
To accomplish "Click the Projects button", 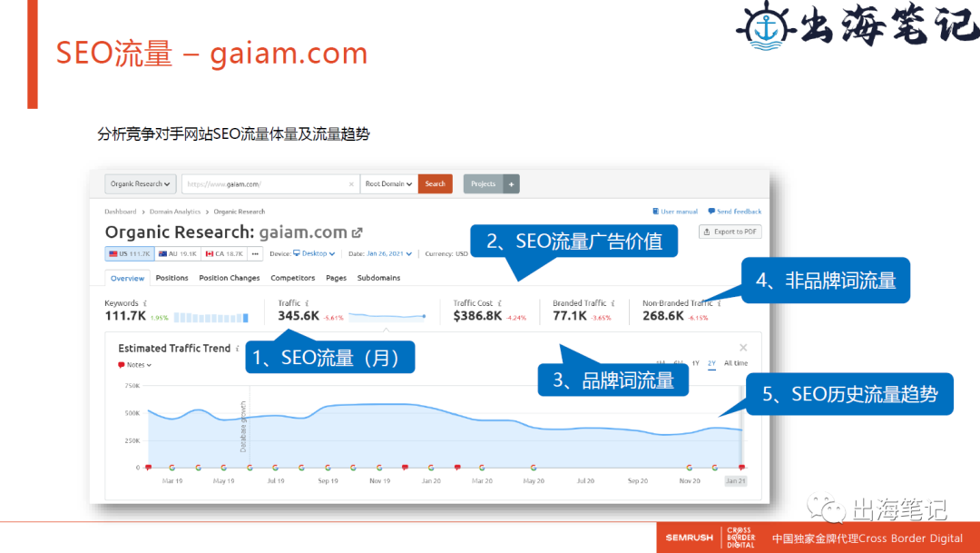I will point(483,184).
